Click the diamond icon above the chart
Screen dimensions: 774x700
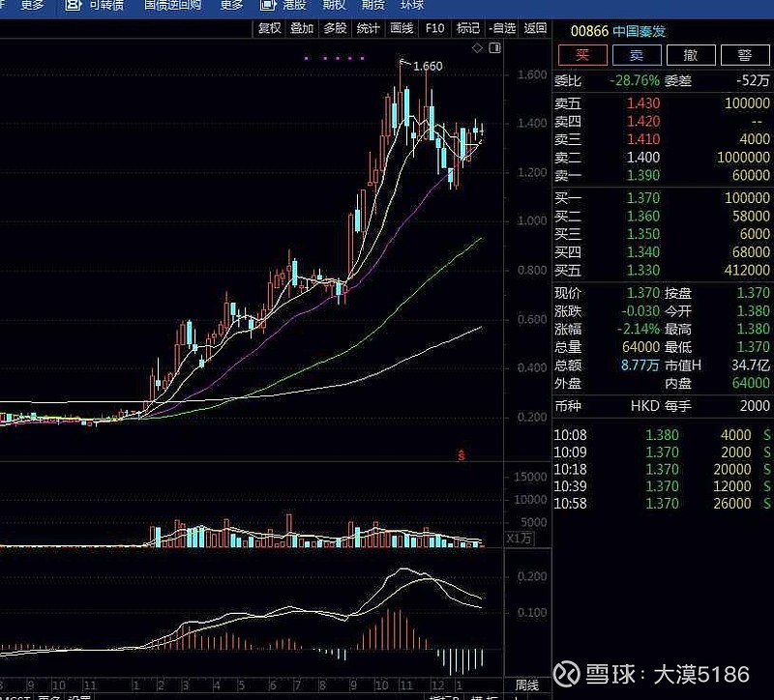477,47
